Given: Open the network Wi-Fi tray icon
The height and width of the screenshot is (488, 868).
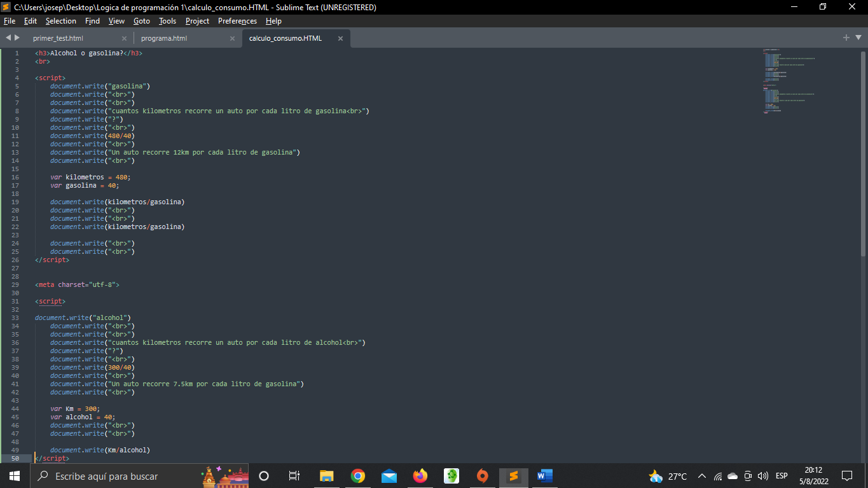Looking at the screenshot, I should point(718,476).
